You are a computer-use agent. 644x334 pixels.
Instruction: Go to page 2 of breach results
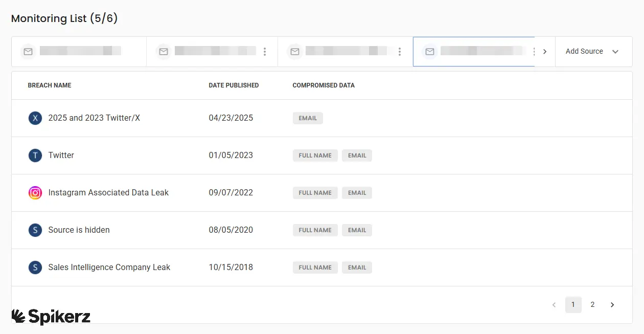(592, 304)
